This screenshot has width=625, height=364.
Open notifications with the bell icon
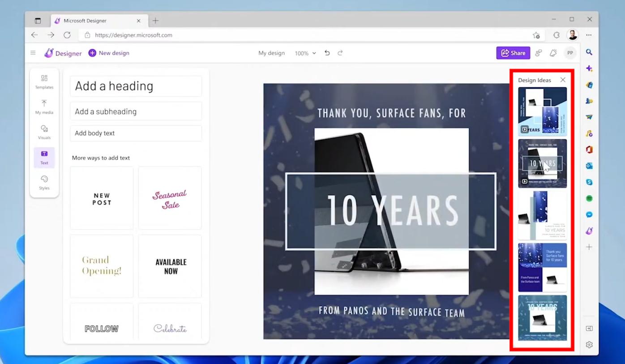[553, 52]
